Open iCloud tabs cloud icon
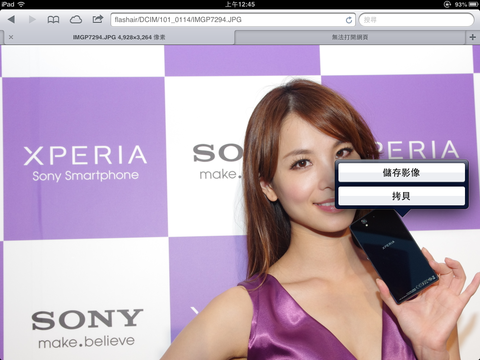The height and width of the screenshot is (360, 480). click(76, 19)
